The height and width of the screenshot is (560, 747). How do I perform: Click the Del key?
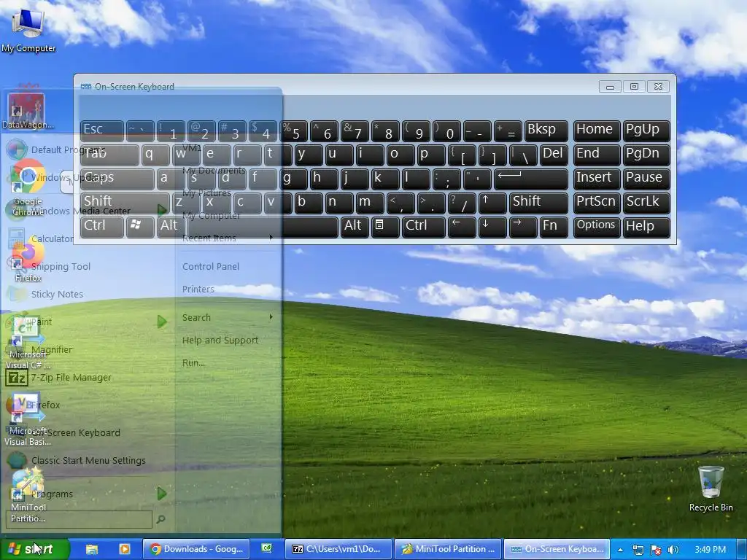(554, 155)
